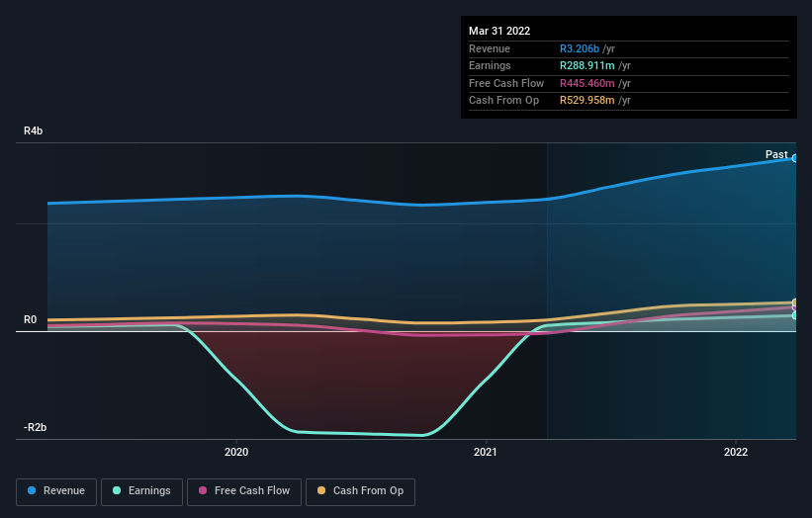Click the R445.460m free cash flow value
This screenshot has width=812, height=518.
[587, 83]
